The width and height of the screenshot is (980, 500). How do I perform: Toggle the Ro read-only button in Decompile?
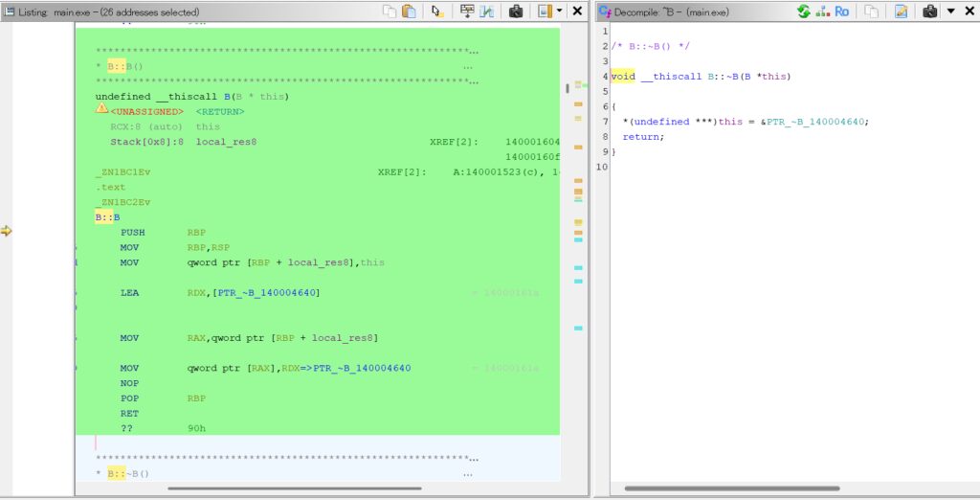pos(842,11)
